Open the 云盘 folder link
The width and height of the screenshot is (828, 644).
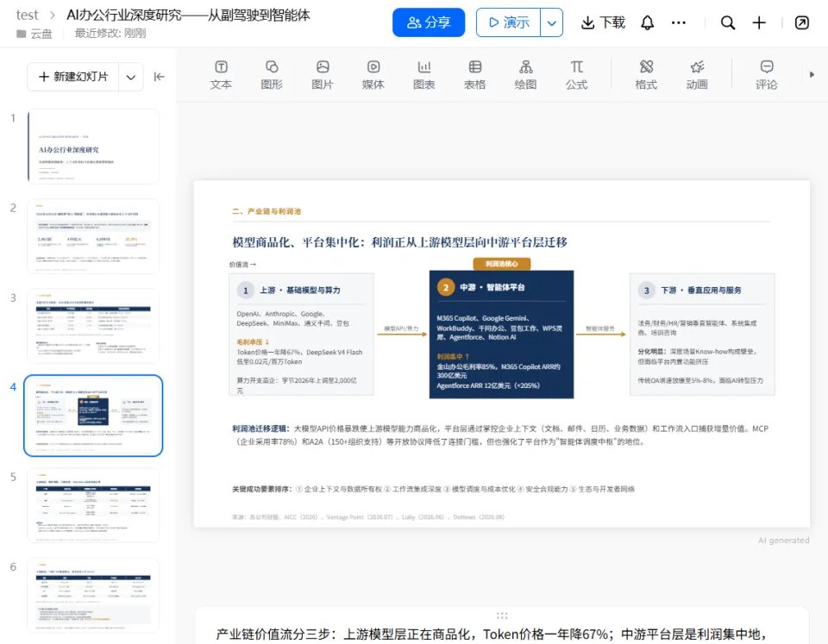coord(34,34)
